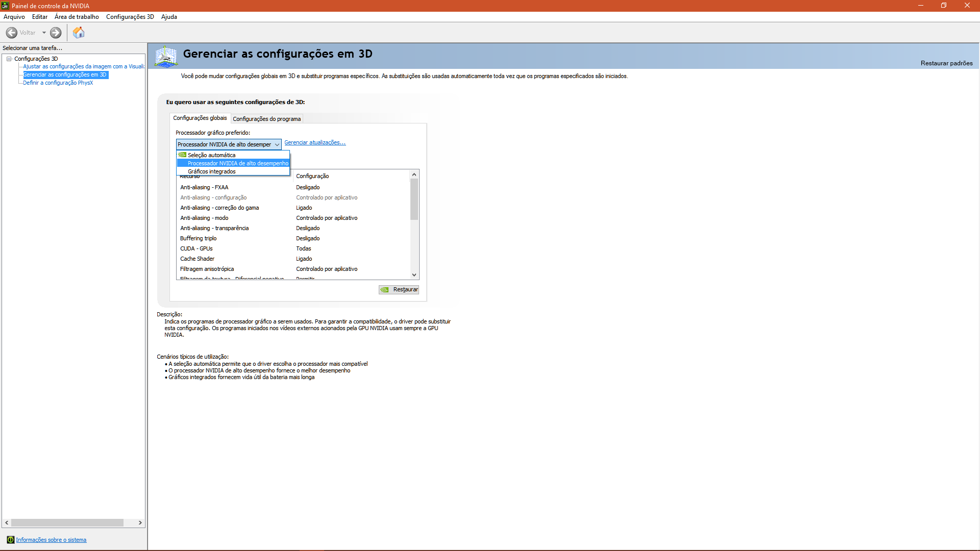Choose Processador NVIDIA de alto desempenho
Viewport: 980px width, 551px height.
coord(237,163)
